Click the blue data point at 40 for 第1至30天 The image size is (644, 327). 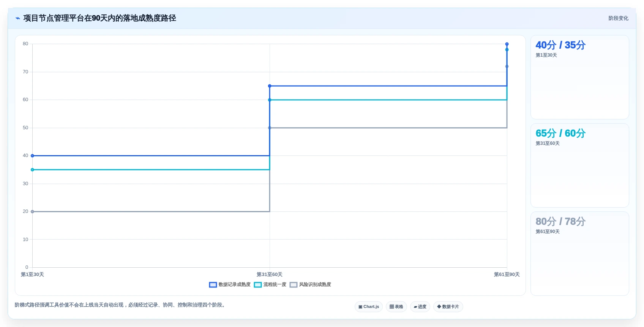click(x=32, y=156)
